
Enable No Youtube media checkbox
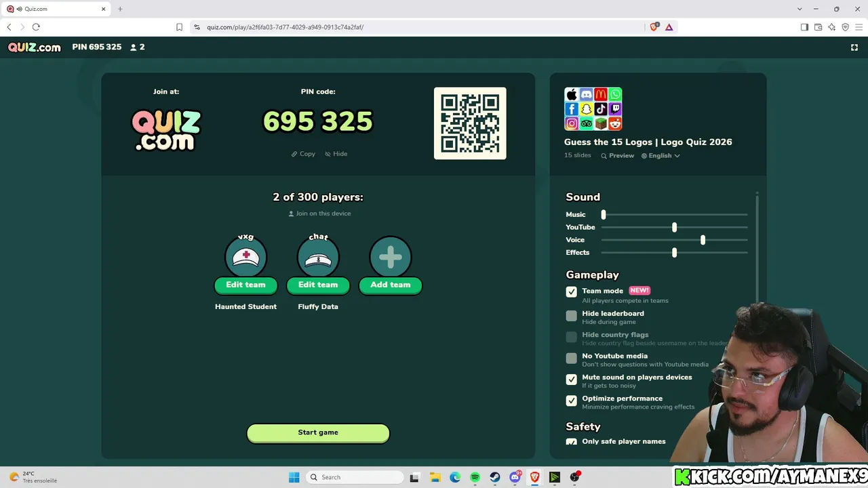(x=572, y=358)
